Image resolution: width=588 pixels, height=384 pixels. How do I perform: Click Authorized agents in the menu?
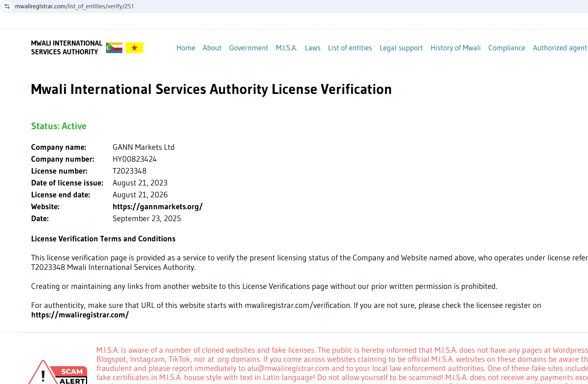(x=560, y=48)
